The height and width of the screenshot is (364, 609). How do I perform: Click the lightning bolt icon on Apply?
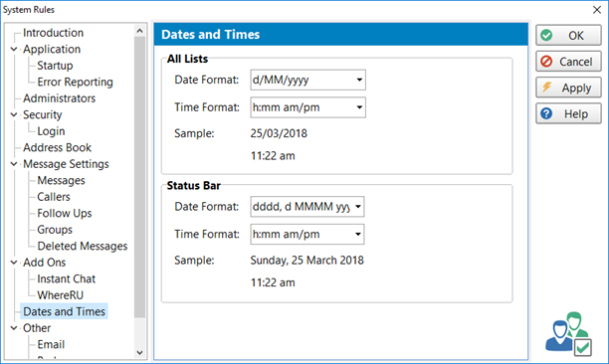[x=547, y=87]
